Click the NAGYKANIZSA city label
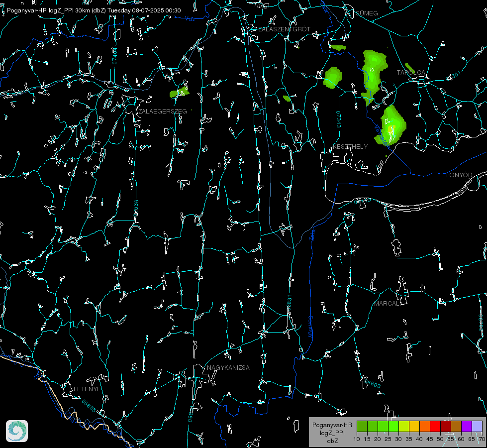This screenshot has height=448, width=487. (x=228, y=368)
